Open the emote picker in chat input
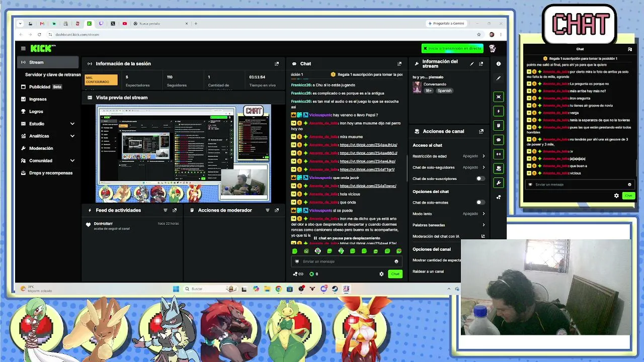 tap(396, 261)
